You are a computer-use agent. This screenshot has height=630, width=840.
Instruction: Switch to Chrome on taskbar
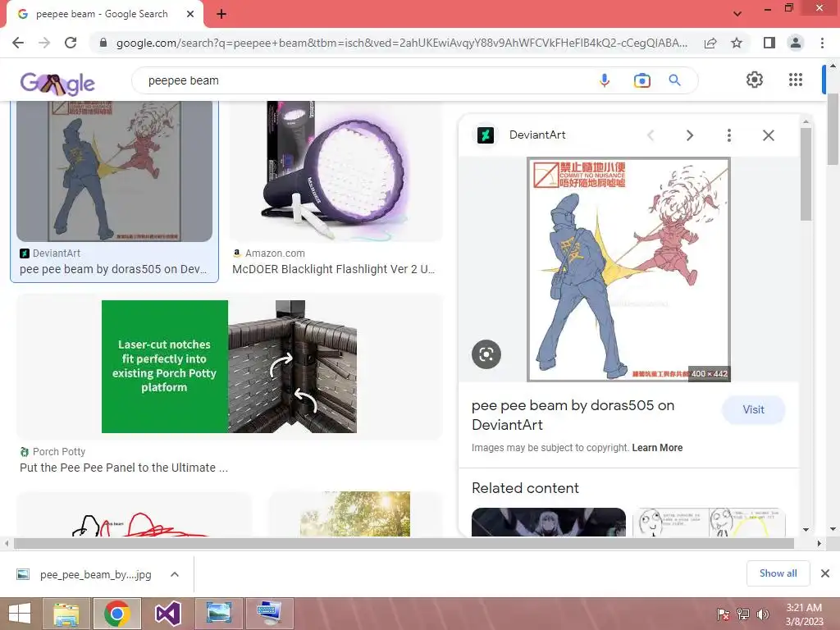116,614
